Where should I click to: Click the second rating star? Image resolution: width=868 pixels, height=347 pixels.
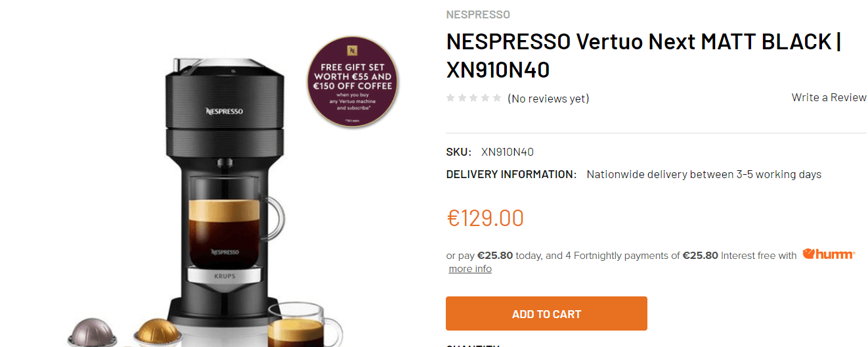(x=462, y=98)
